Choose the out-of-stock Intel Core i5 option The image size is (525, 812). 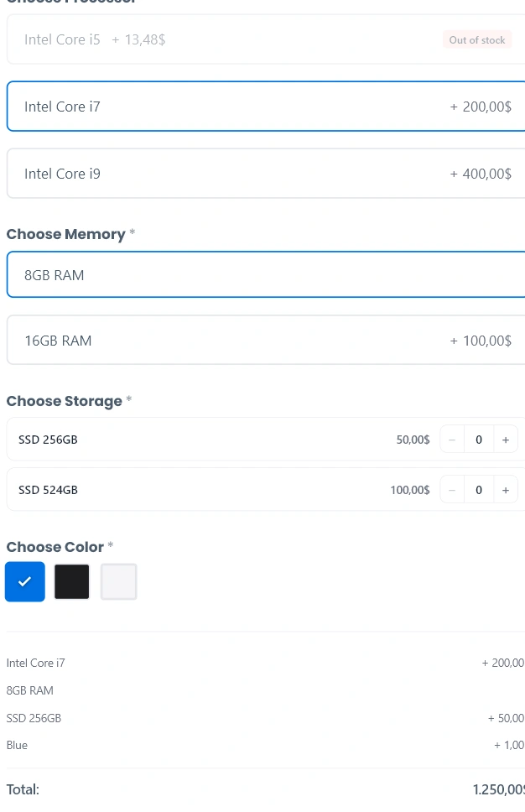pos(266,39)
